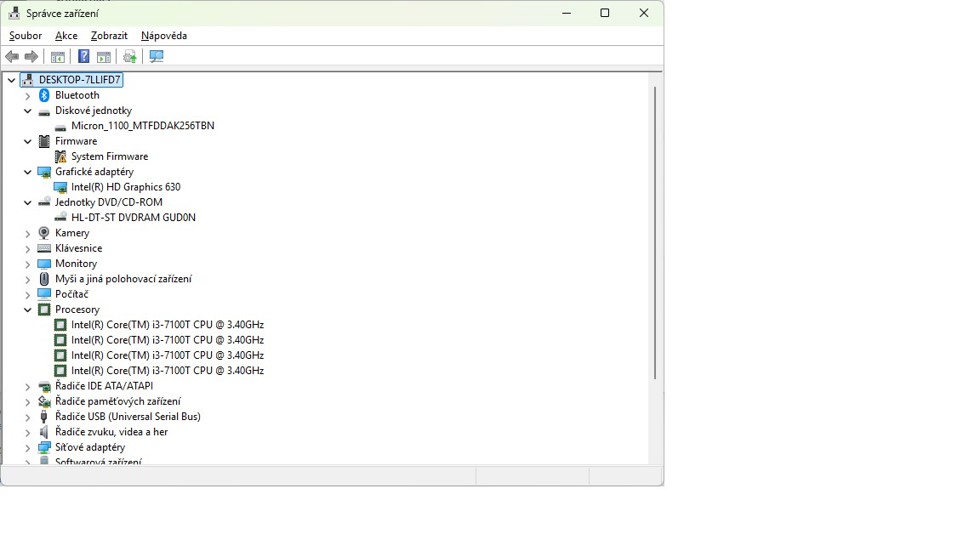The image size is (980, 551).
Task: Click the Show/Hide console tree icon
Action: [x=58, y=57]
